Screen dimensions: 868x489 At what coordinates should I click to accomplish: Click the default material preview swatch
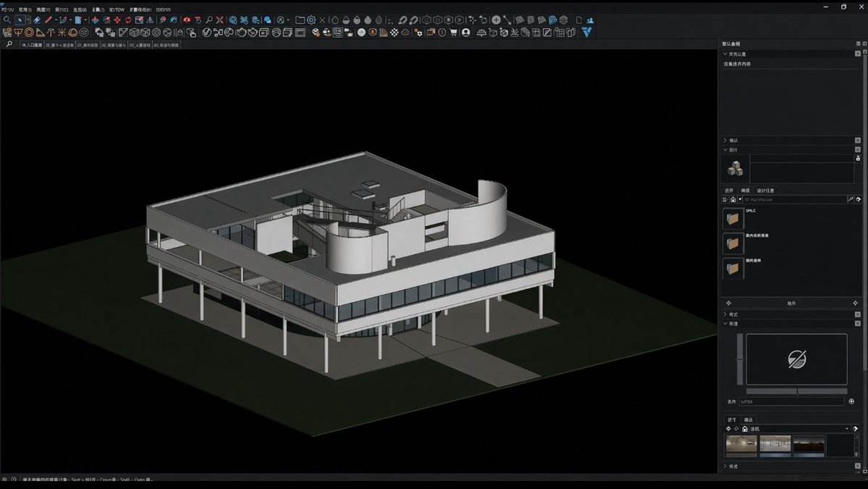(x=796, y=359)
